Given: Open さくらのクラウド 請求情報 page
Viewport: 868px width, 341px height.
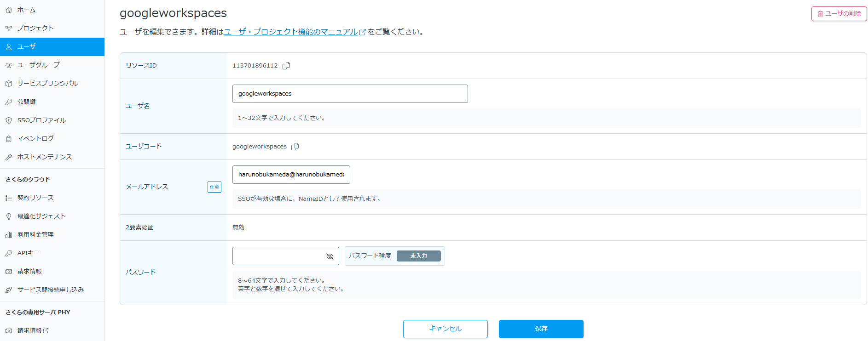Looking at the screenshot, I should pyautogui.click(x=52, y=272).
